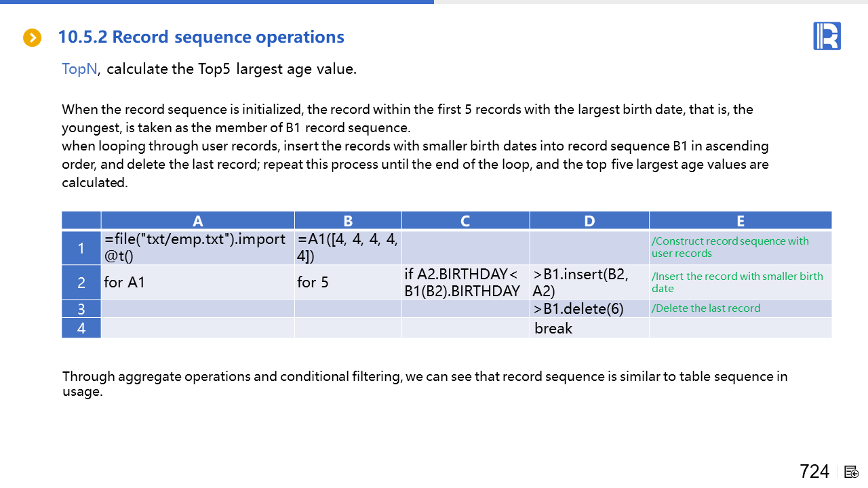The image size is (868, 488).
Task: Select column header E in the table
Action: [740, 220]
